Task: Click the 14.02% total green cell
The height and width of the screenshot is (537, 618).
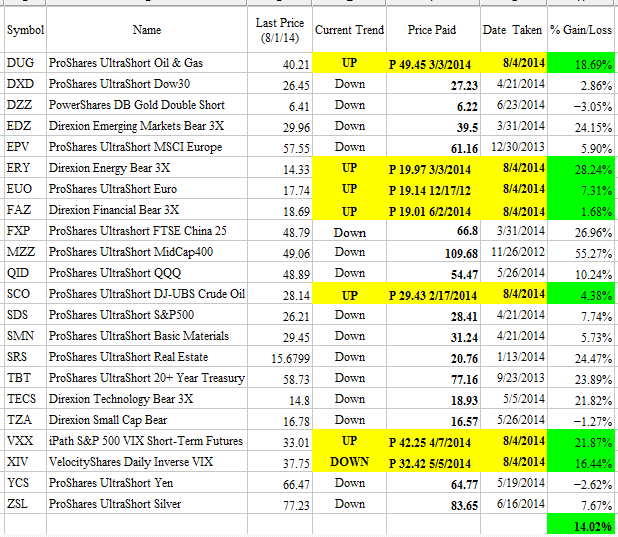Action: coord(581,524)
